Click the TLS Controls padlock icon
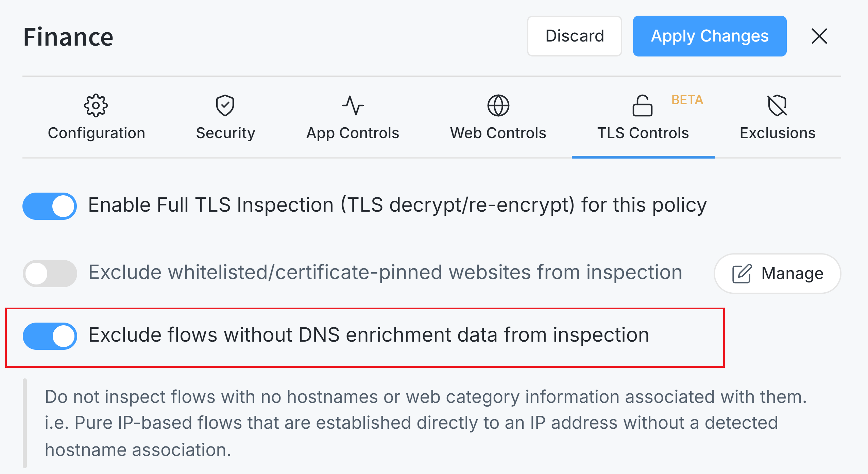Screen dimensions: 868x474 click(x=642, y=105)
